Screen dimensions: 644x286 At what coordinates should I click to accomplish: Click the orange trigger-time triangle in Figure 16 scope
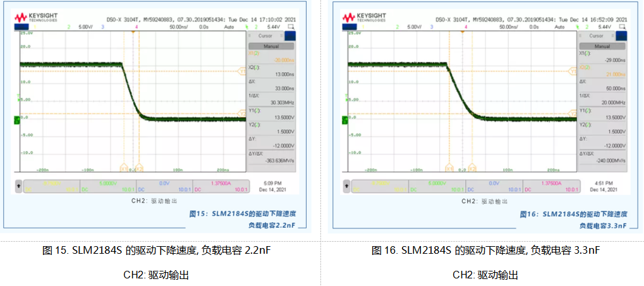[x=463, y=32]
